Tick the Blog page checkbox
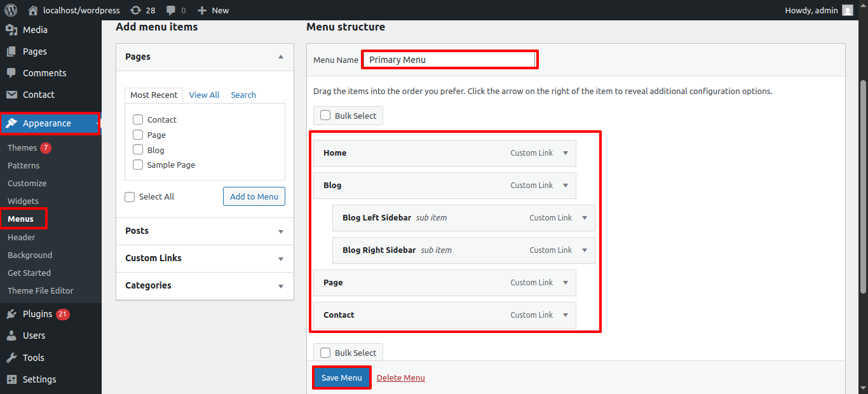 (138, 150)
